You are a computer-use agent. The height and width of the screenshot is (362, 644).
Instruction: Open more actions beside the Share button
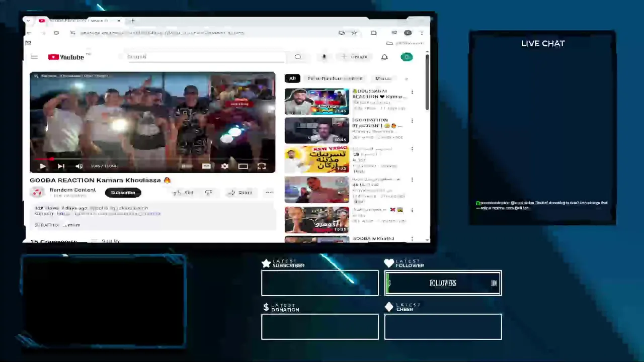click(269, 193)
